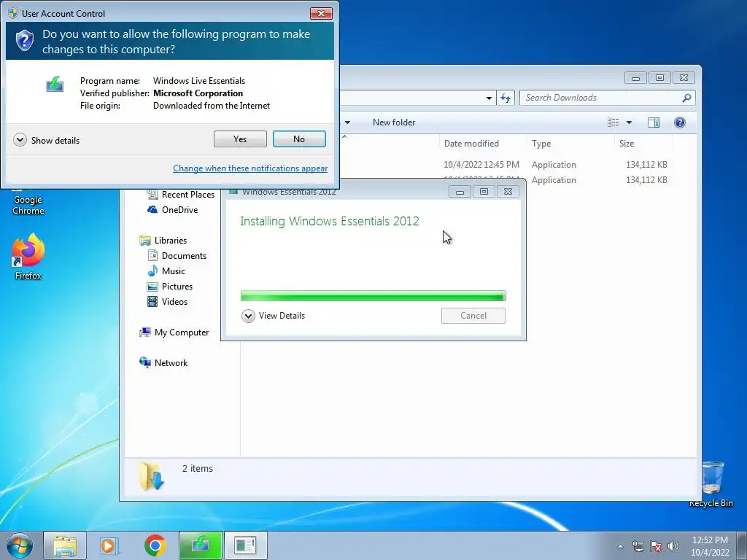747x560 pixels.
Task: Click the change view icon
Action: 613,122
